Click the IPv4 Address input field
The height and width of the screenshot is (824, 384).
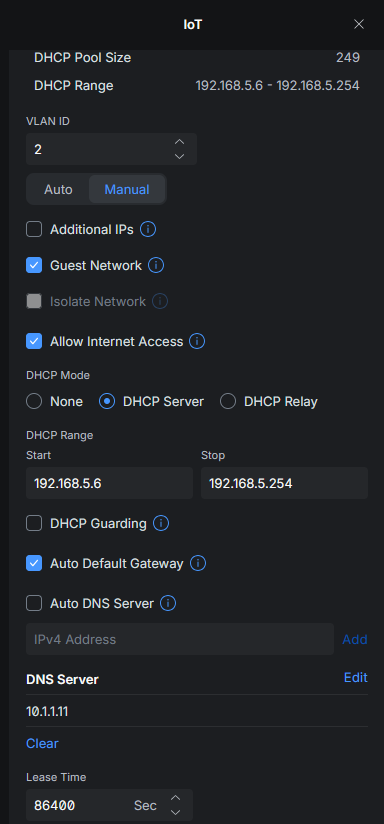point(180,639)
